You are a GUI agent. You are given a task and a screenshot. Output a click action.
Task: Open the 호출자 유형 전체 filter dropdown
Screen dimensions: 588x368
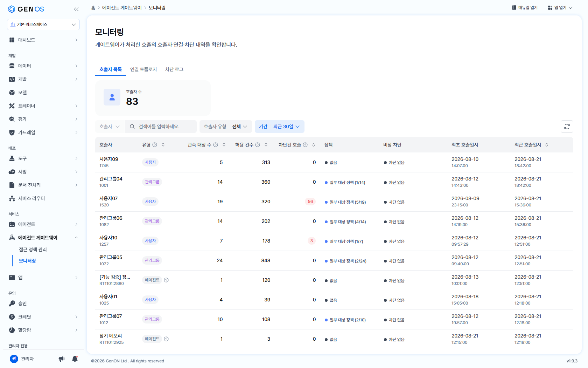point(226,127)
